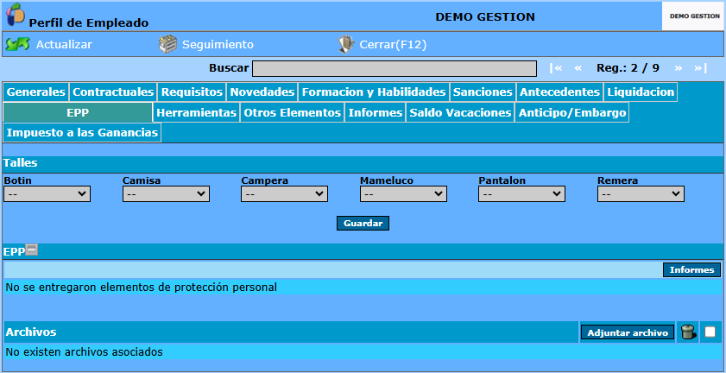The height and width of the screenshot is (373, 726).
Task: Click 'No se entregaron elementos de protección personal'
Action: pos(141,287)
